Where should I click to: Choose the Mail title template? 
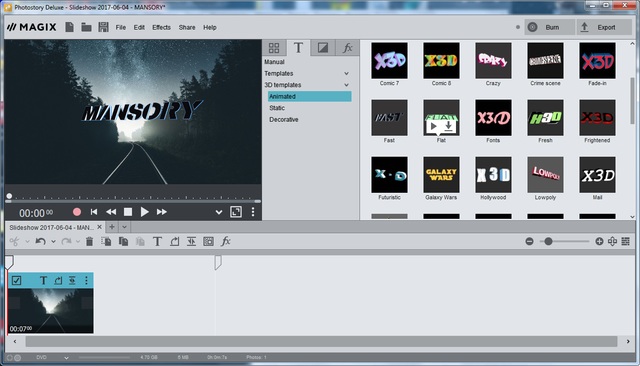pyautogui.click(x=597, y=175)
